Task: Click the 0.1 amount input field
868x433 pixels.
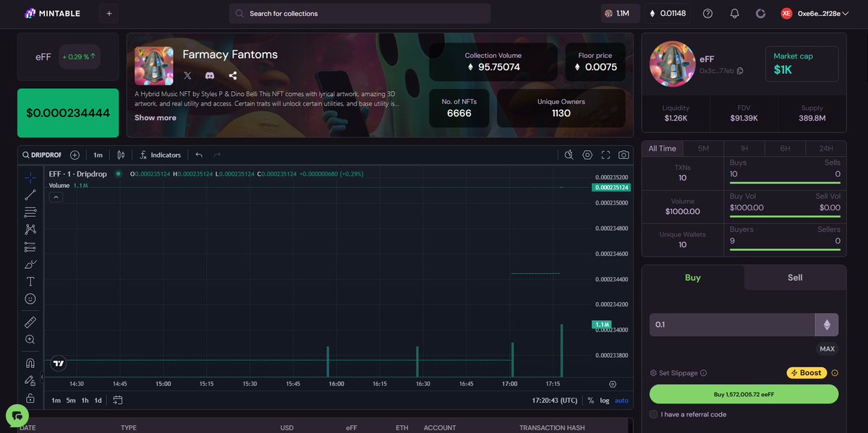Action: [x=732, y=325]
